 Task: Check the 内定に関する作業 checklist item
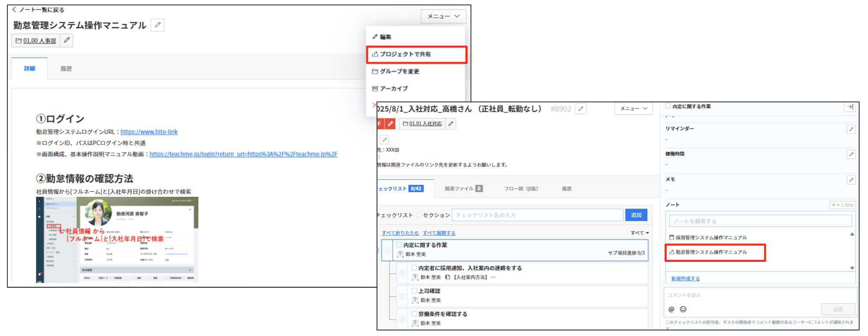[x=399, y=245]
